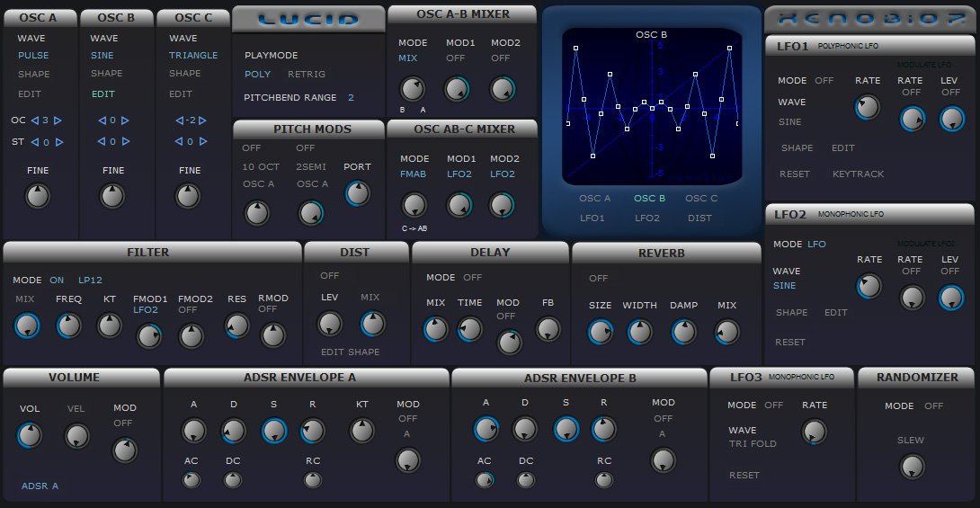This screenshot has height=508, width=980.
Task: Click the LFO1 RATE knob
Action: 867,108
